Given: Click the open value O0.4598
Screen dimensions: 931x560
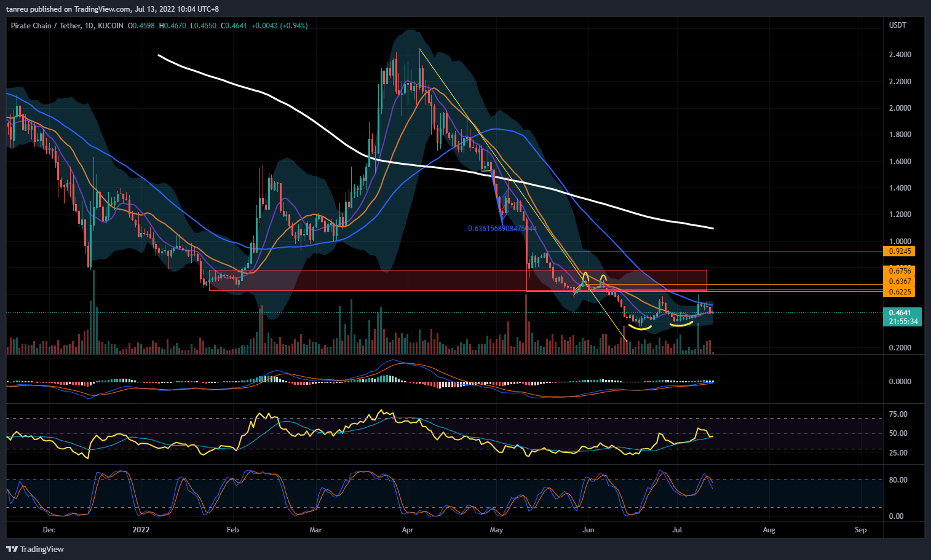Looking at the screenshot, I should (141, 26).
